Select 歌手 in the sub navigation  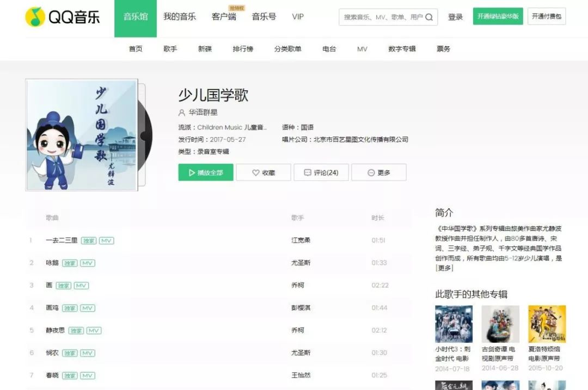tap(170, 49)
